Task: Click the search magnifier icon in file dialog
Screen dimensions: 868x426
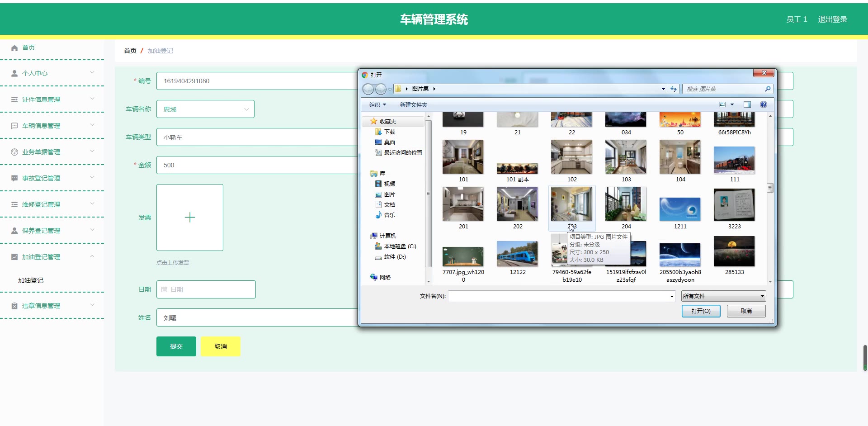Action: pyautogui.click(x=767, y=89)
